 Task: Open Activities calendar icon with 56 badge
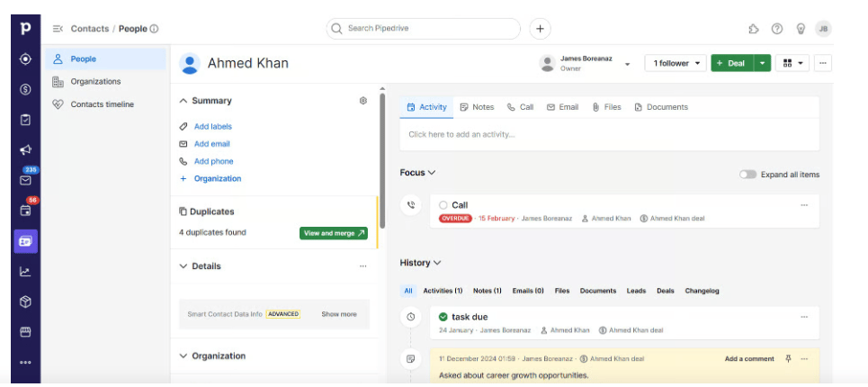(25, 211)
